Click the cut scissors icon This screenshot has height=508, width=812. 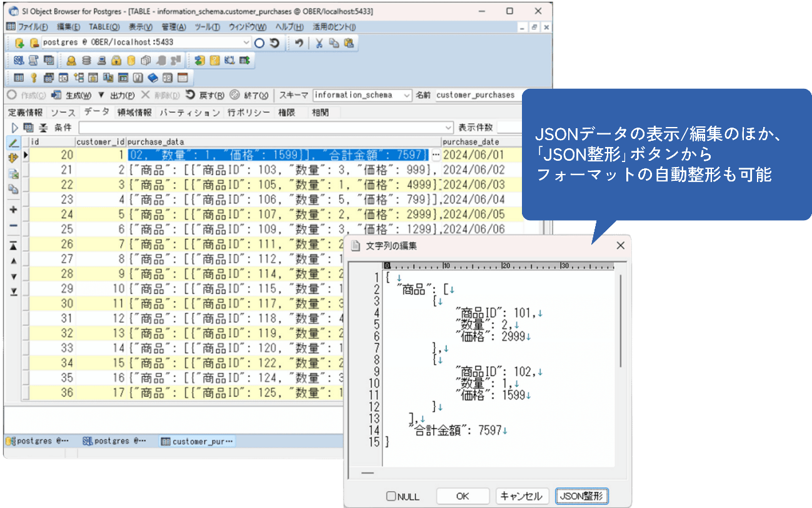319,43
